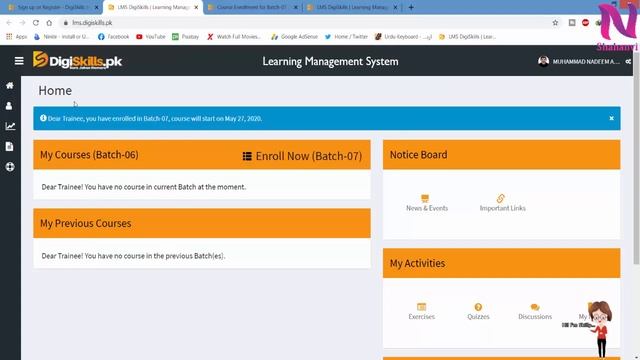Click the user avatar picture in the header
This screenshot has height=360, width=640.
(x=543, y=61)
